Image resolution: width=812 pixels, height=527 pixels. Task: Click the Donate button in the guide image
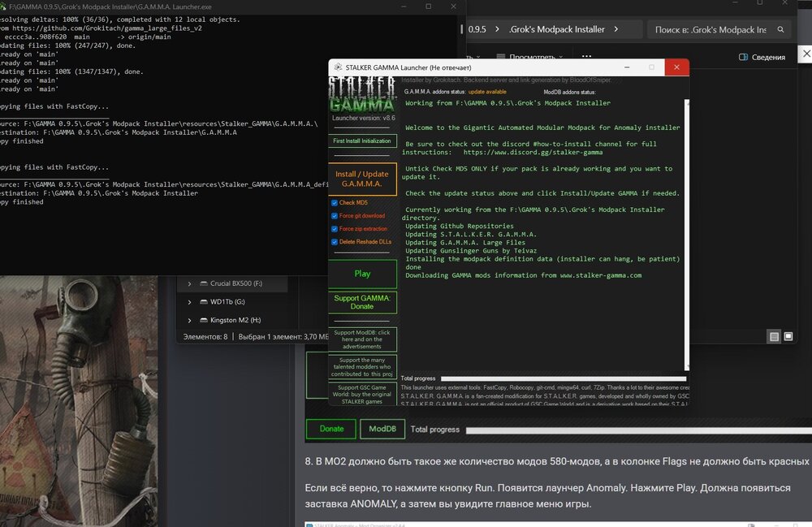tap(331, 429)
